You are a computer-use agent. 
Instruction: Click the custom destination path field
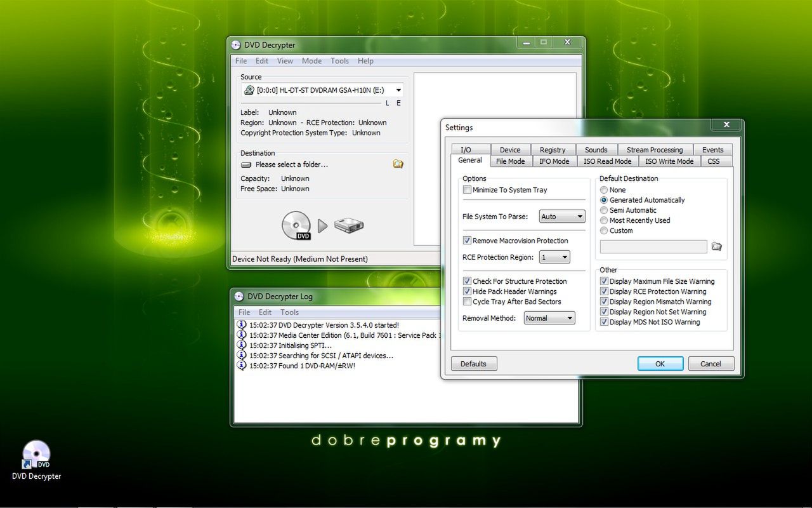[653, 246]
